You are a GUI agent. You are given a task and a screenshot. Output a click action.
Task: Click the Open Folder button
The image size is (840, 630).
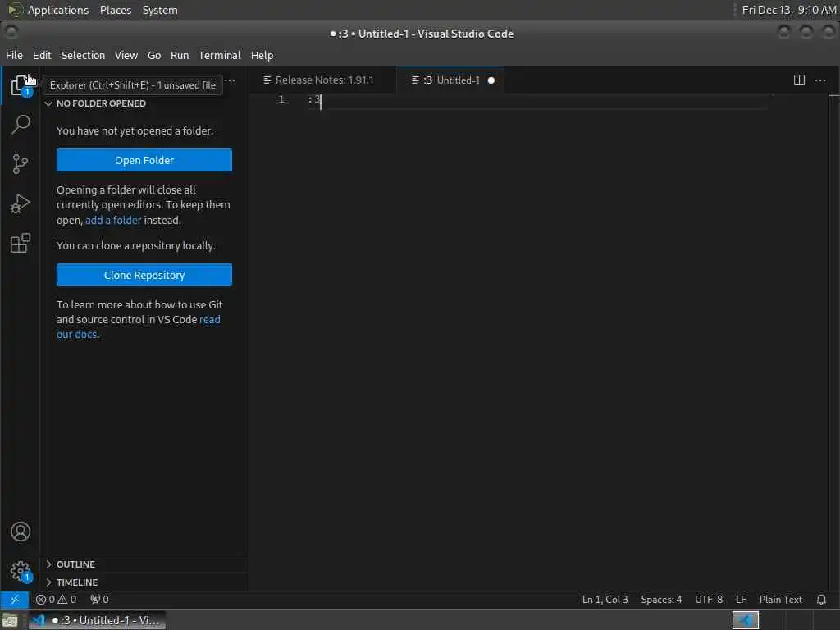[x=144, y=160]
